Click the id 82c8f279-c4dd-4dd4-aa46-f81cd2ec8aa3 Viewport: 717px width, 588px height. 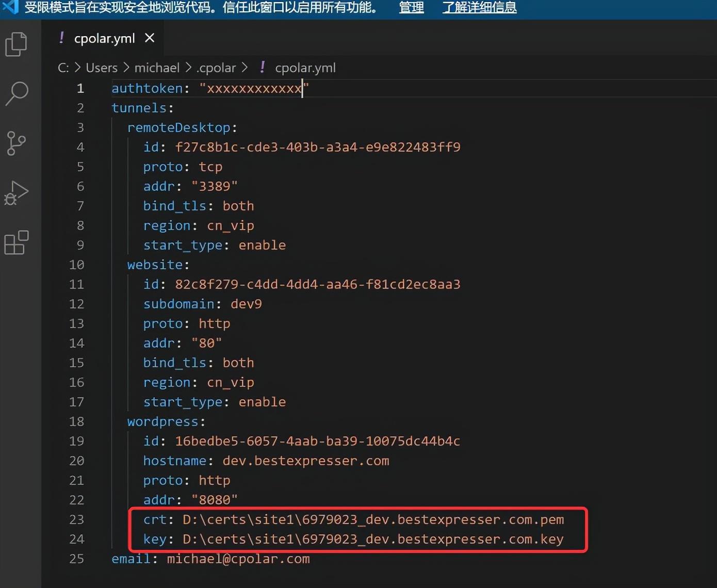318,284
